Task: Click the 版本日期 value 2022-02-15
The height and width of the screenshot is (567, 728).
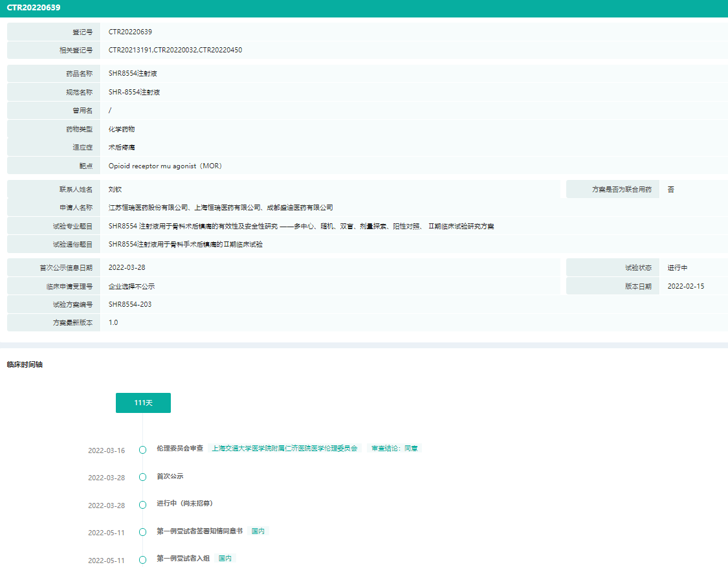Action: coord(686,286)
